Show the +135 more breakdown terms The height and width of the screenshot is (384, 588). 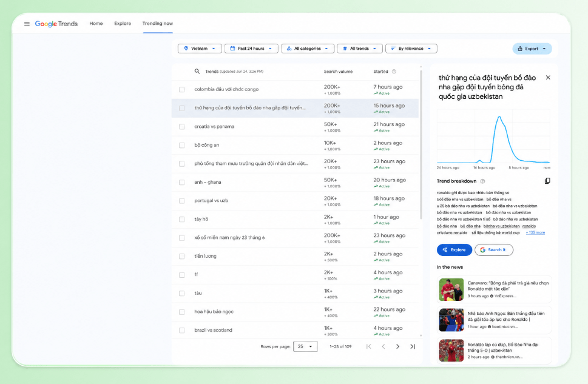[535, 232]
